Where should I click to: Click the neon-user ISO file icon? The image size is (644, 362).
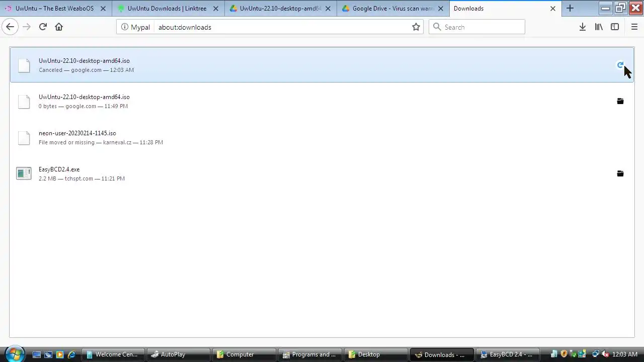24,137
